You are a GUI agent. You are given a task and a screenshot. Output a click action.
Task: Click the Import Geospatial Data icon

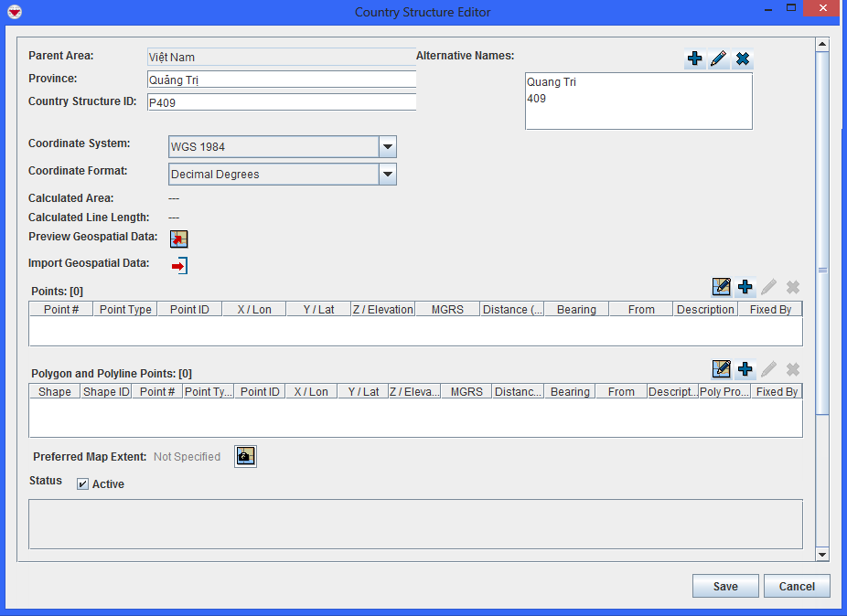179,266
